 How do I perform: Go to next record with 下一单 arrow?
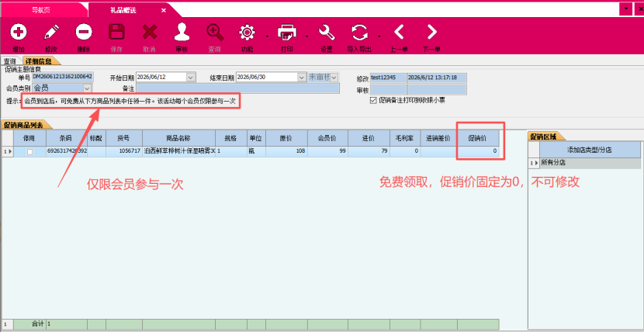click(x=431, y=32)
